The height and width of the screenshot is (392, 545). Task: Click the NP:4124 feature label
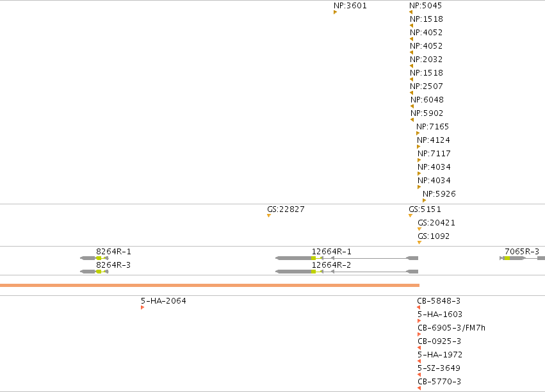[x=434, y=140]
